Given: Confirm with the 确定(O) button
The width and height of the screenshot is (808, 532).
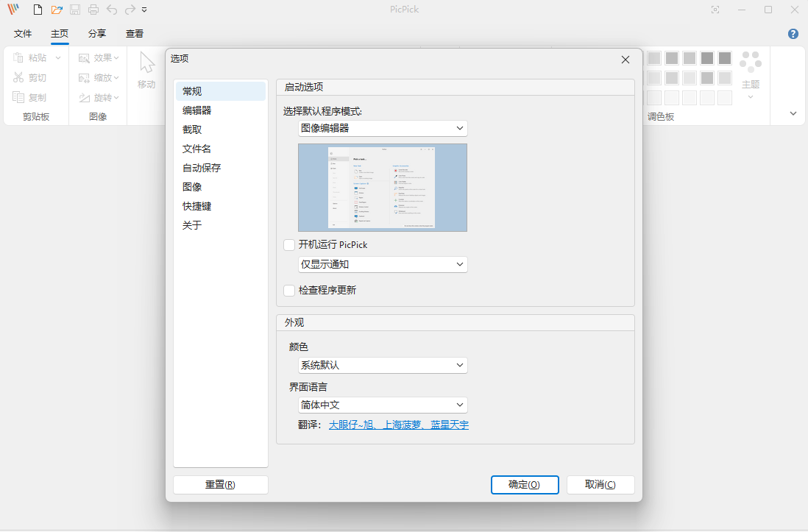Looking at the screenshot, I should [525, 485].
